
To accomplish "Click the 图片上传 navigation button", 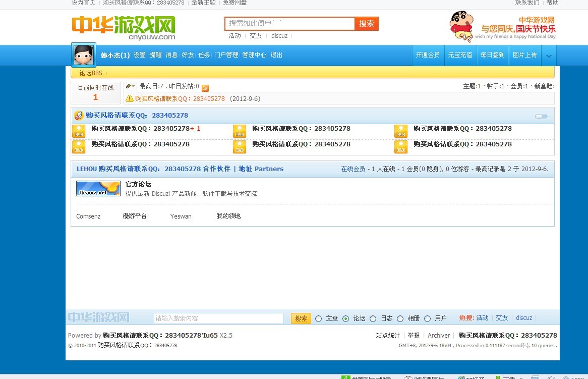I will (524, 55).
